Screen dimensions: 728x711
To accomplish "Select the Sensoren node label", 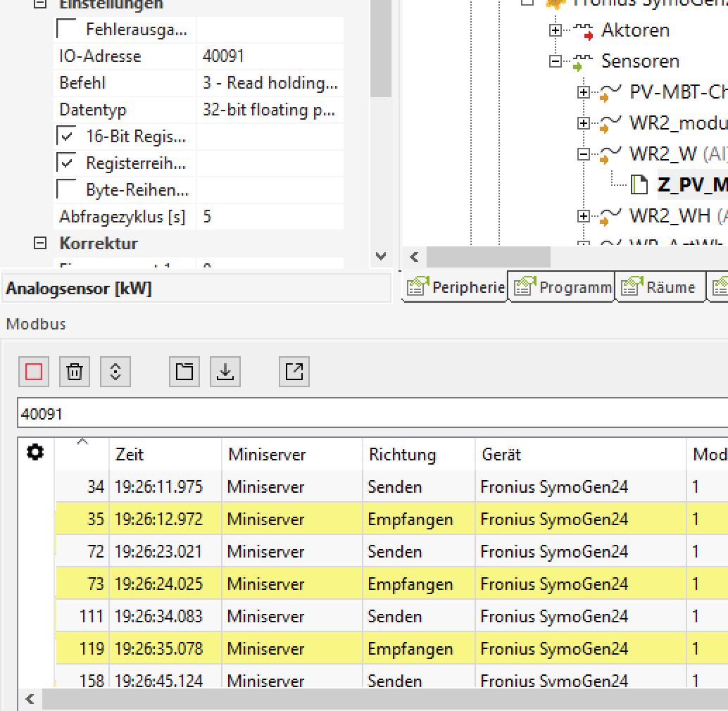I will pyautogui.click(x=640, y=61).
